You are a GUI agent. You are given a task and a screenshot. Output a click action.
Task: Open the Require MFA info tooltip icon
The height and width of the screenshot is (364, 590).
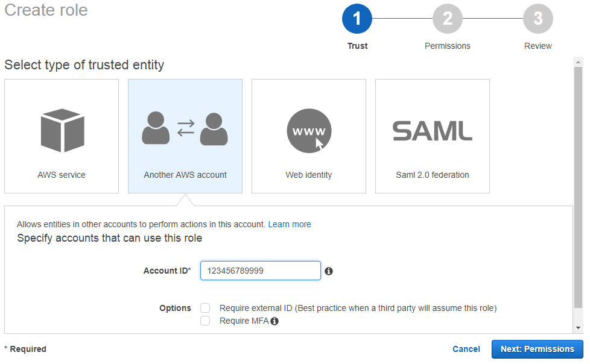[275, 321]
